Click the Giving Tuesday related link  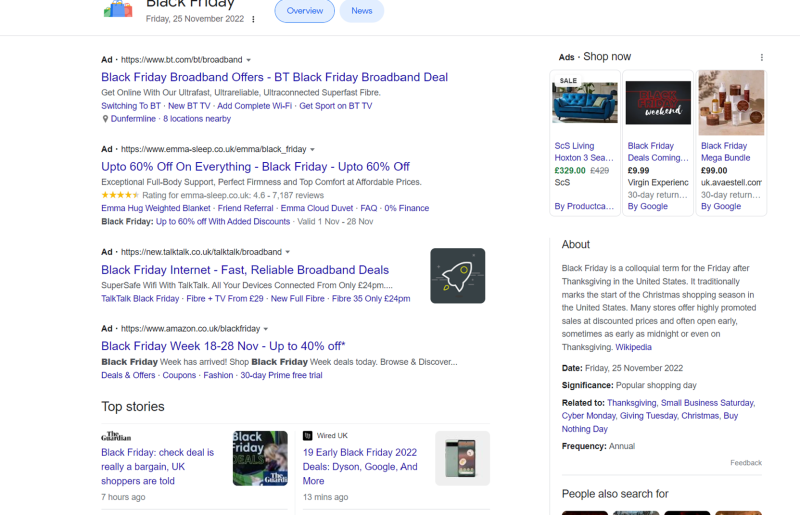[648, 416]
